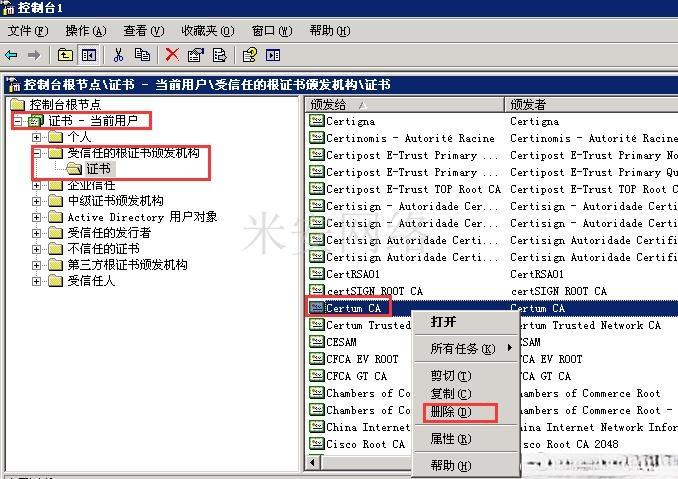The width and height of the screenshot is (678, 479).
Task: Click the Forward arrow toolbar icon
Action: pyautogui.click(x=34, y=55)
